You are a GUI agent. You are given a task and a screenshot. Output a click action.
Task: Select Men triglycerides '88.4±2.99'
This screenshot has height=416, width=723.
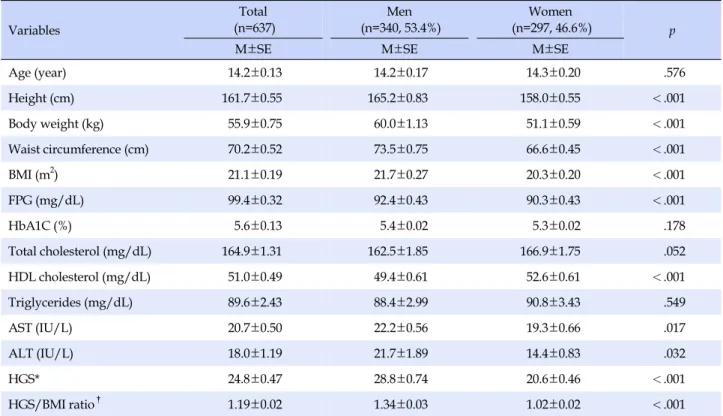tap(401, 303)
